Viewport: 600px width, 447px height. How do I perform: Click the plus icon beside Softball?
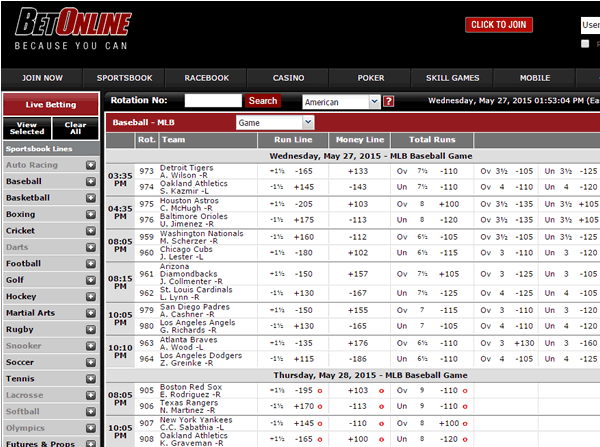[91, 412]
